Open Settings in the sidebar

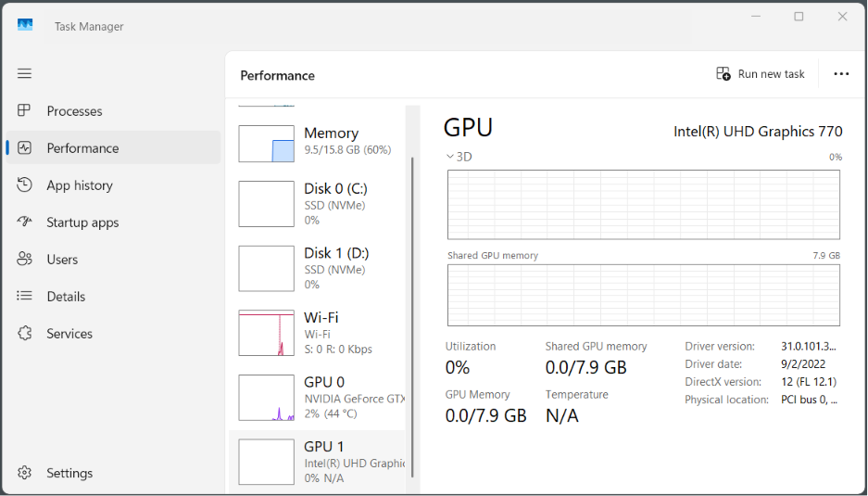click(x=114, y=473)
